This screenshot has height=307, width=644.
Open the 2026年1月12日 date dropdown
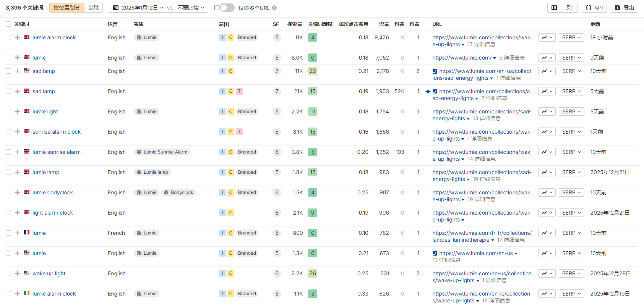tap(138, 8)
